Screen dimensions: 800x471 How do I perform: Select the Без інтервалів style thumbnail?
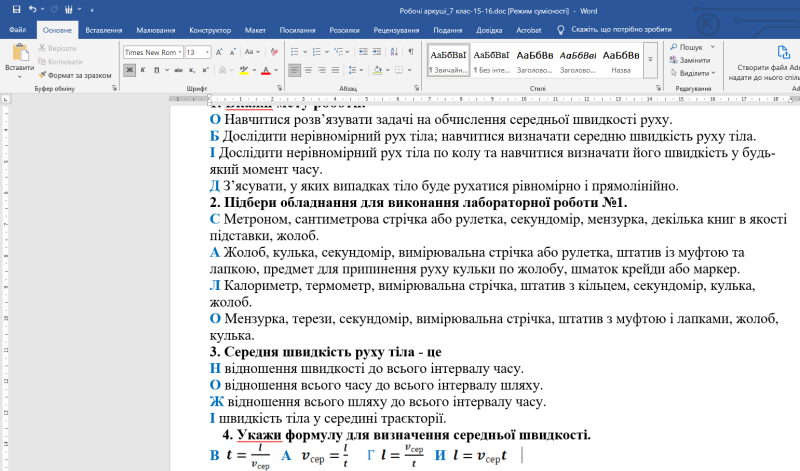(491, 62)
